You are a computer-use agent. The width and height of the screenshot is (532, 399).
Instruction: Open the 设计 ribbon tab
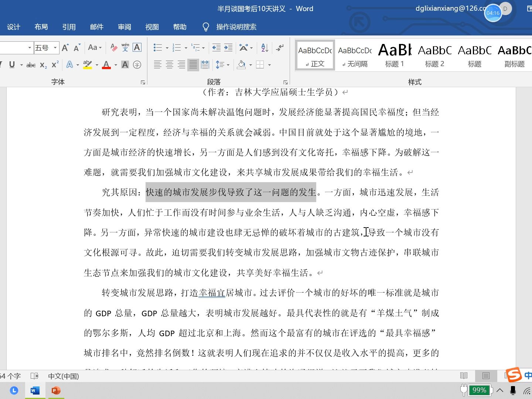tap(14, 27)
